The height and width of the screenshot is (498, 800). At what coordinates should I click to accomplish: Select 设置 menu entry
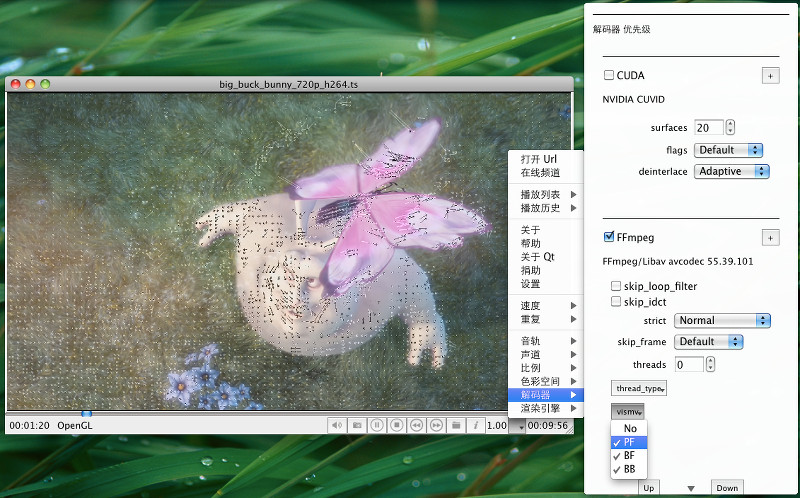coord(545,284)
